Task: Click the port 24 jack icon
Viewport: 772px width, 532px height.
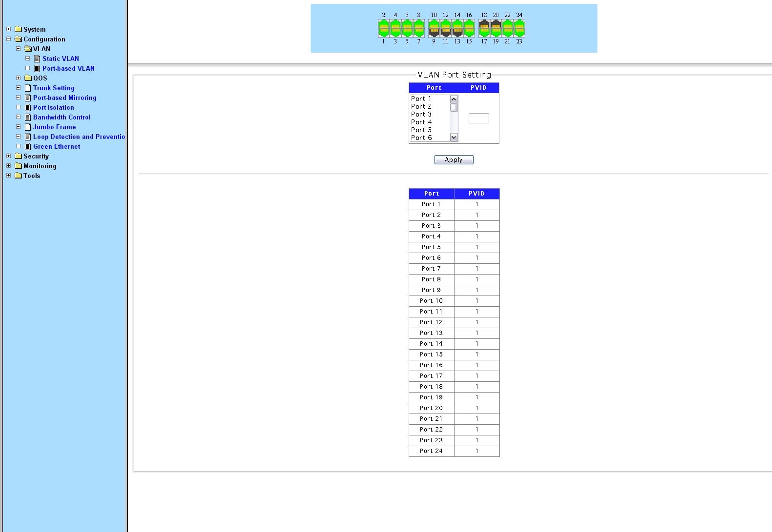Action: pyautogui.click(x=519, y=24)
